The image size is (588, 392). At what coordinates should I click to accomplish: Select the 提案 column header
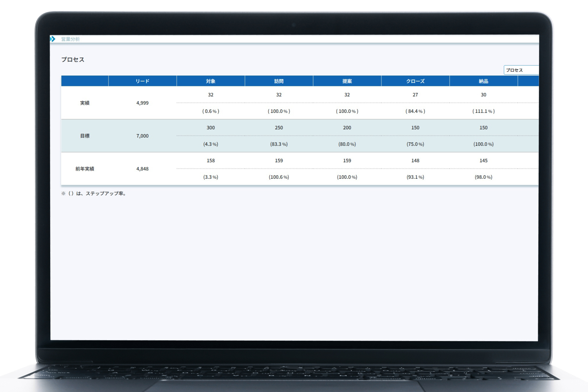click(x=347, y=81)
